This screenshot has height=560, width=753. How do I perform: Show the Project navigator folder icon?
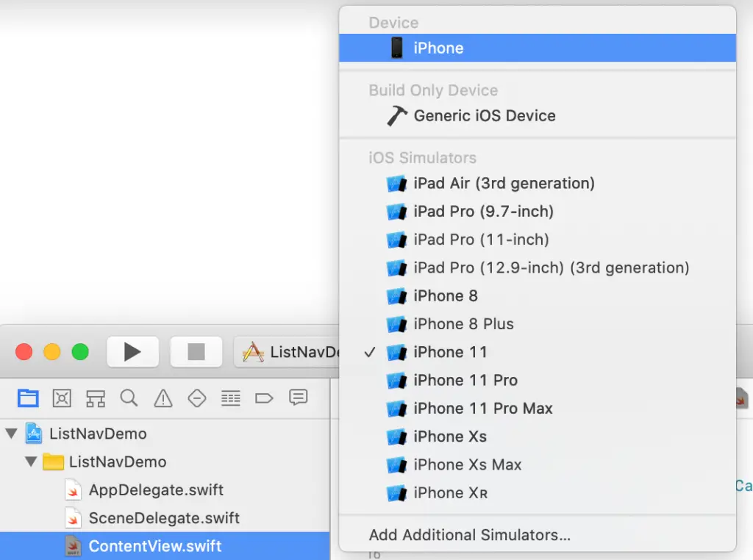click(28, 398)
